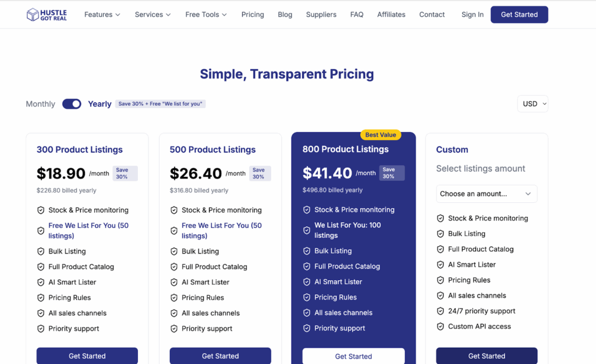Expand the Features menu
Image resolution: width=596 pixels, height=364 pixels.
pyautogui.click(x=102, y=15)
